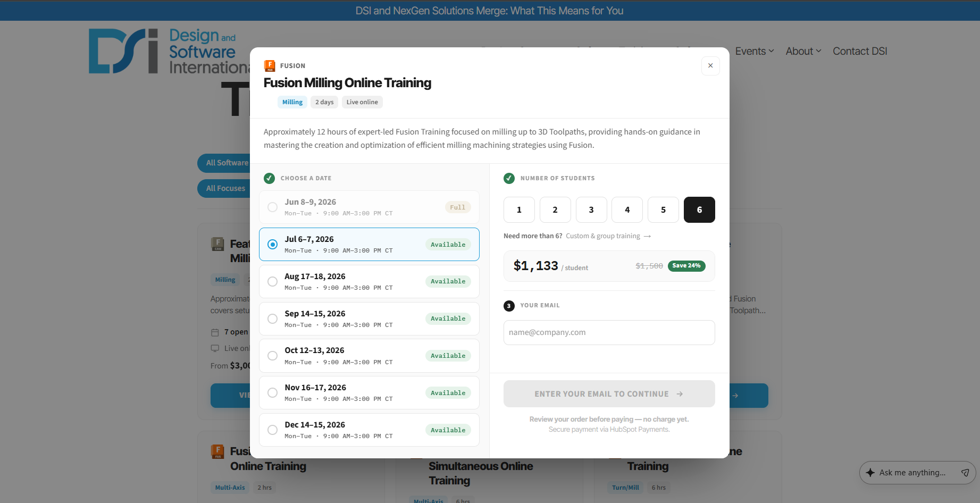980x503 pixels.
Task: Choose 3 students
Action: (591, 209)
